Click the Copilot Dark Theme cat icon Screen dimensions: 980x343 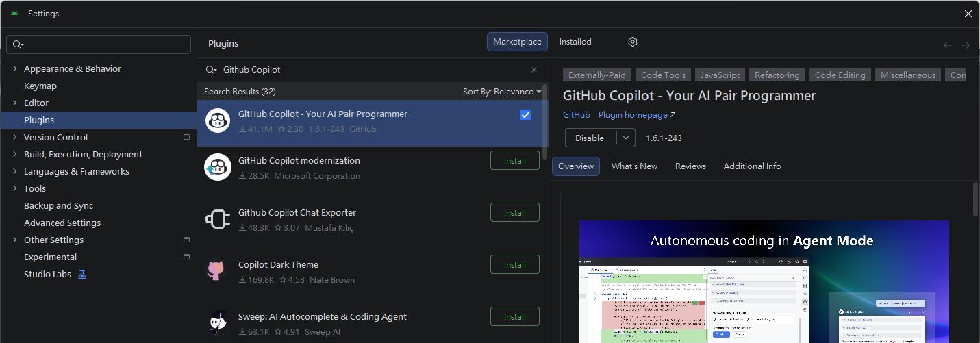click(x=216, y=271)
